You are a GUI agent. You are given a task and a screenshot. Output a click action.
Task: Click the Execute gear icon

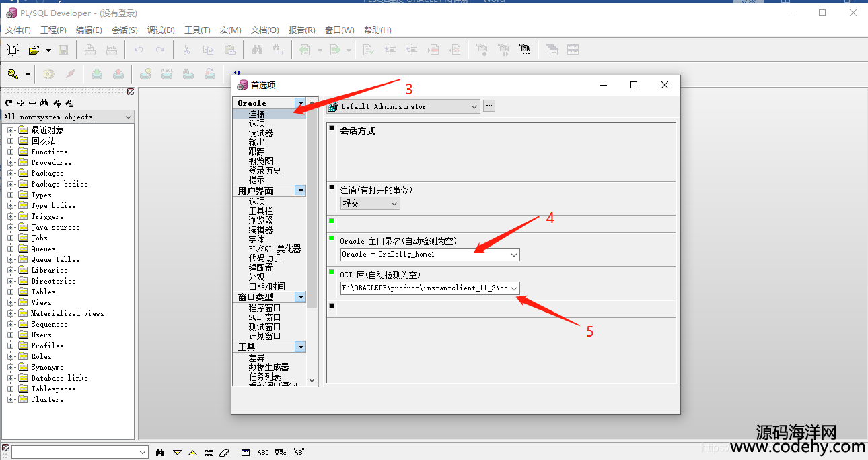(x=48, y=74)
